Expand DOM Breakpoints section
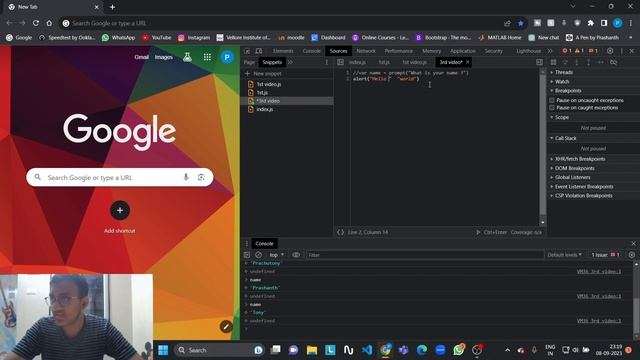640x360 pixels. tap(594, 168)
